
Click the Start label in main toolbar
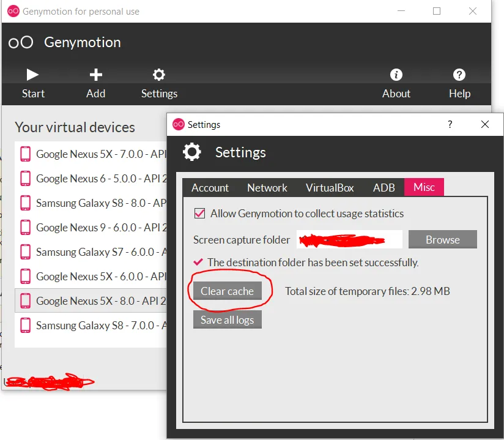[x=33, y=94]
